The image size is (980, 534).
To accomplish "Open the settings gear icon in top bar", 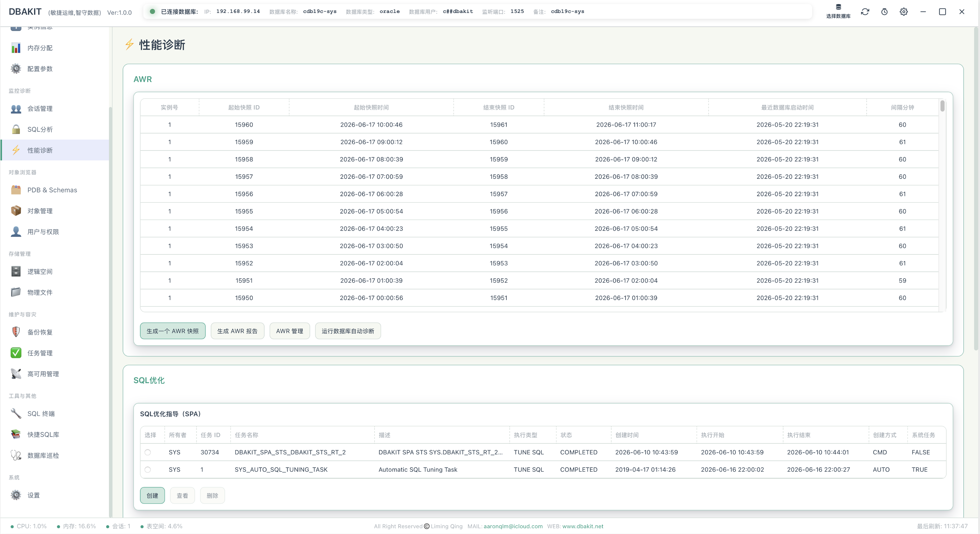I will (x=904, y=12).
